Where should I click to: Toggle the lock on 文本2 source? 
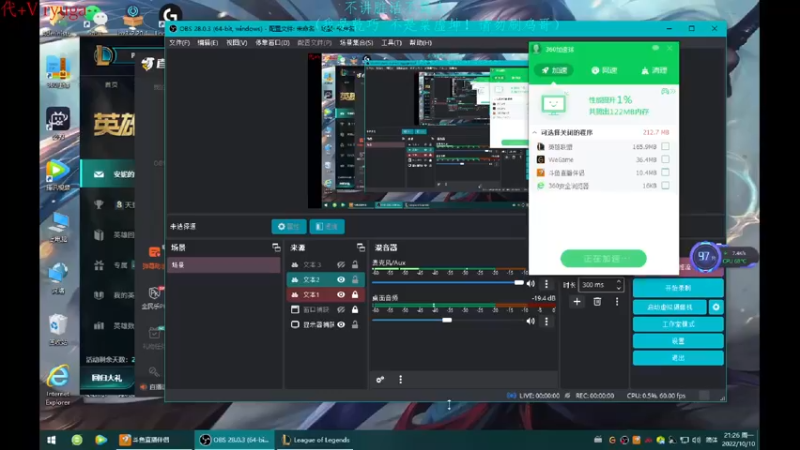tap(355, 280)
